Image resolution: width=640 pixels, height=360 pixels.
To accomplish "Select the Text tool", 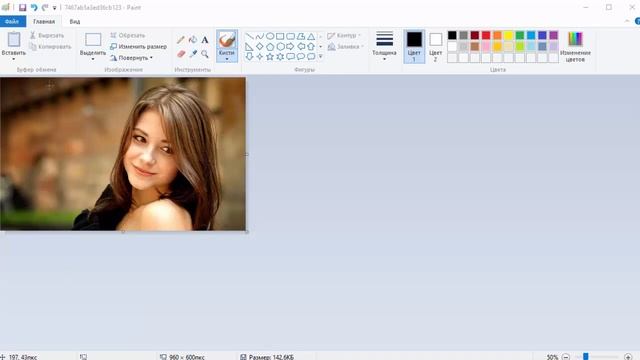I will (204, 40).
